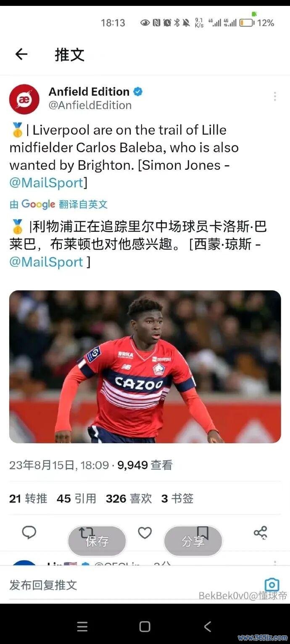The height and width of the screenshot is (644, 290).
Task: View the 21 转推 retweets list
Action: pyautogui.click(x=28, y=499)
